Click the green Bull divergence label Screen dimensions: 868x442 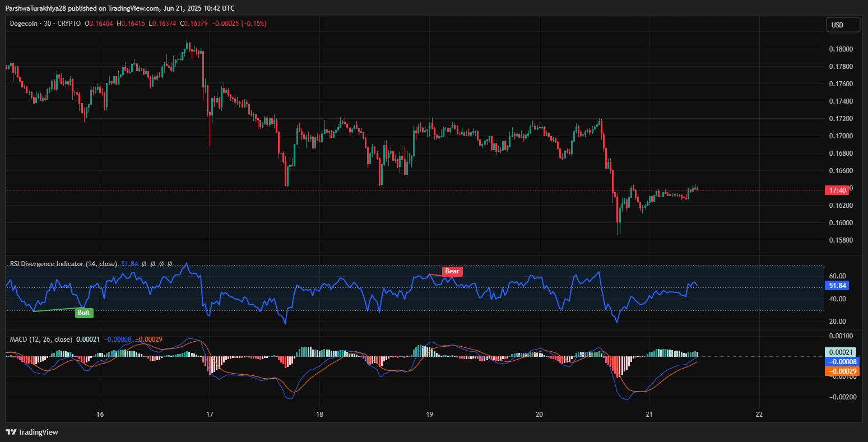(84, 313)
